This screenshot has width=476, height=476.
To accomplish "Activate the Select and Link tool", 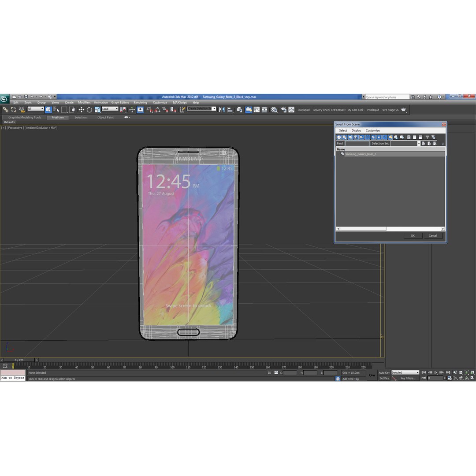I will coord(5,110).
